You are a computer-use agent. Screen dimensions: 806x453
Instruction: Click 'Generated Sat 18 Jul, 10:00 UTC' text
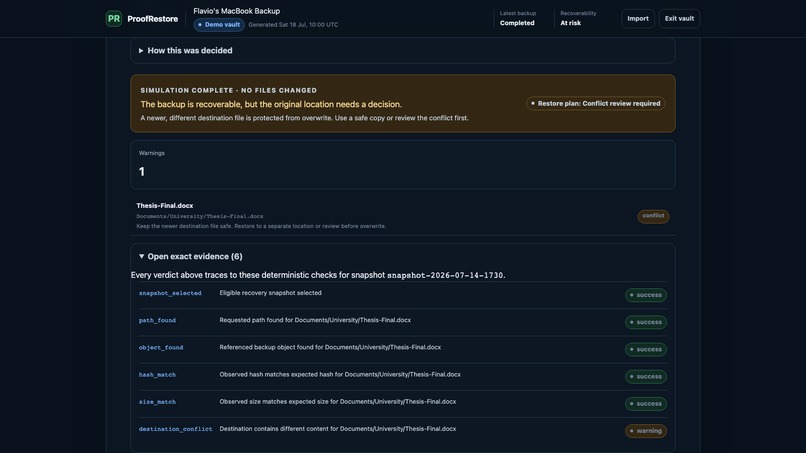[293, 25]
